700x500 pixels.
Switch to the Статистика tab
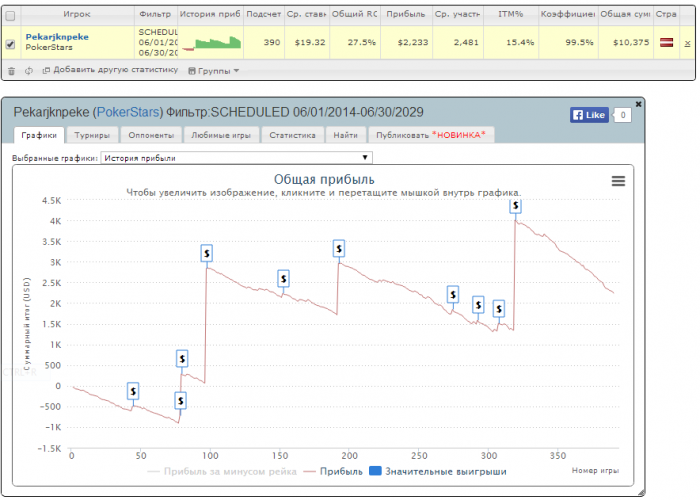click(292, 135)
